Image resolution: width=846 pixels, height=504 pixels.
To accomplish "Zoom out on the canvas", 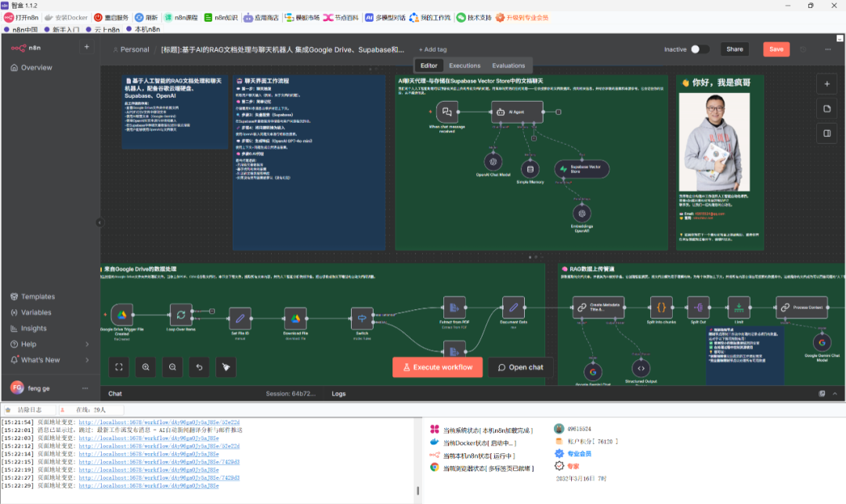I will 172,367.
